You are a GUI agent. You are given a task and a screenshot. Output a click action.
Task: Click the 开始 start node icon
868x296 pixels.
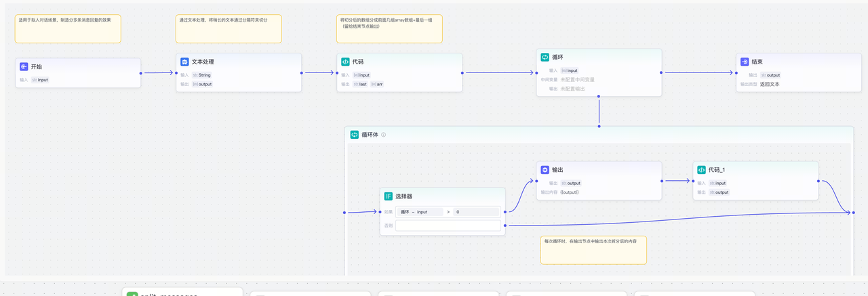(x=24, y=67)
